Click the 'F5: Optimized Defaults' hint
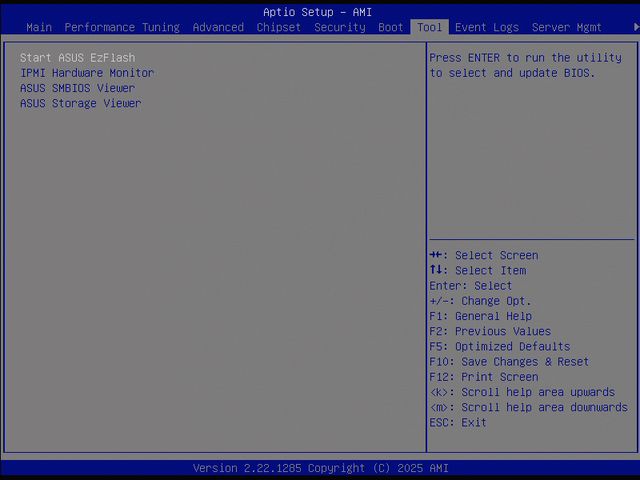 [500, 347]
